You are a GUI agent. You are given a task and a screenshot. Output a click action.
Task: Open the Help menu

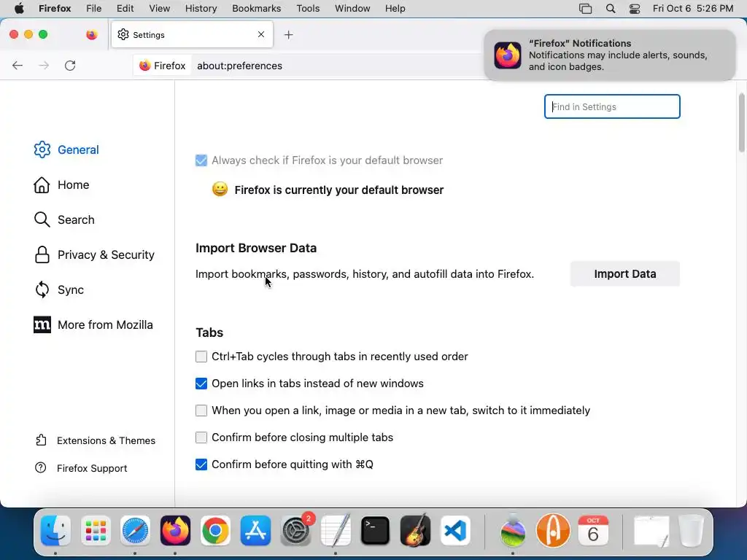pyautogui.click(x=395, y=9)
